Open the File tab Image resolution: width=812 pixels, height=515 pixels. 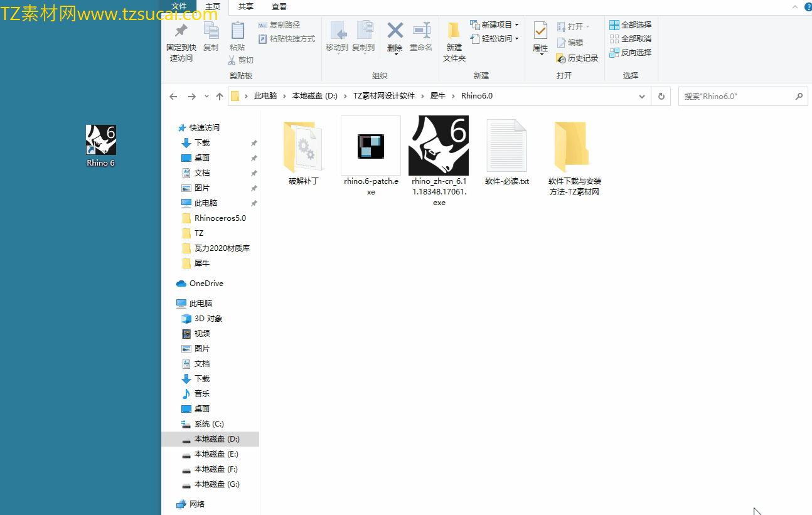pos(179,7)
